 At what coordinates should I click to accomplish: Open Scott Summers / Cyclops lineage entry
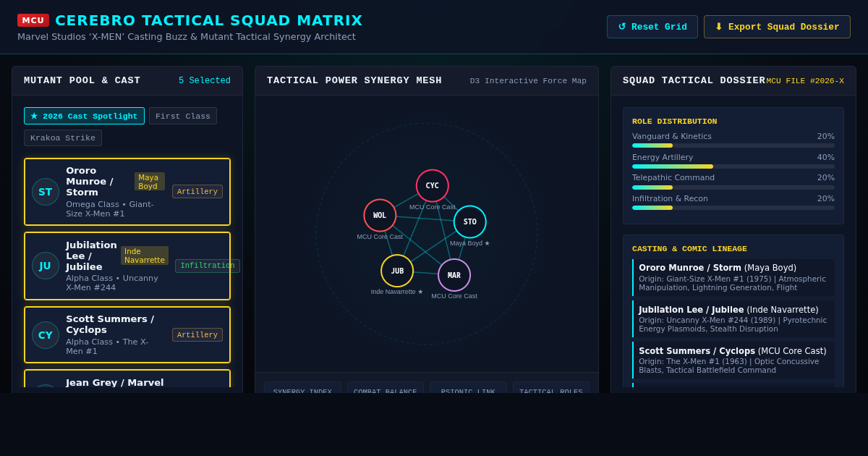tap(733, 360)
